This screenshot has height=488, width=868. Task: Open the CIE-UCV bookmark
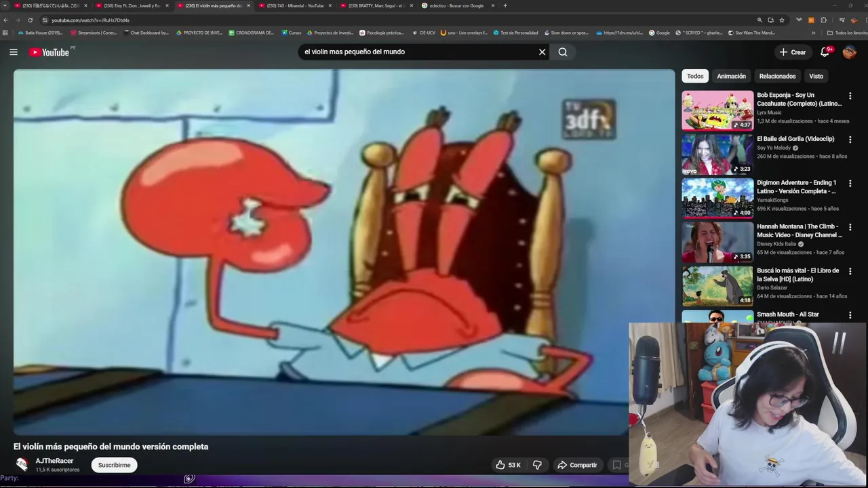click(424, 33)
